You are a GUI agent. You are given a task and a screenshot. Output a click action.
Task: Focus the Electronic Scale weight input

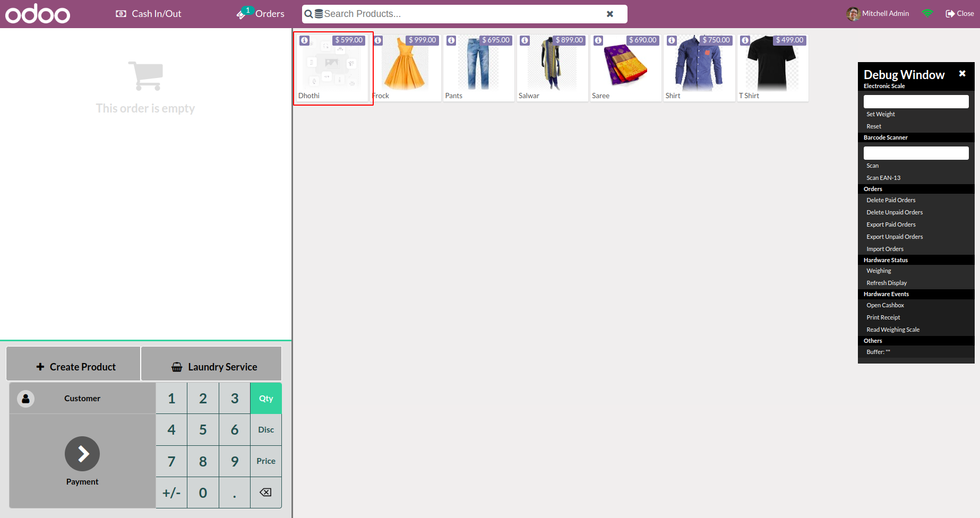click(916, 101)
